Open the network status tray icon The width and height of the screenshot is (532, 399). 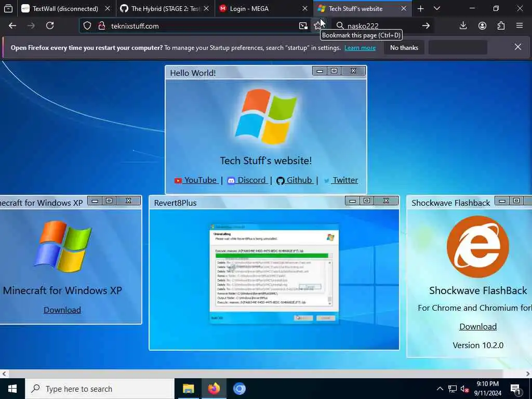point(453,389)
